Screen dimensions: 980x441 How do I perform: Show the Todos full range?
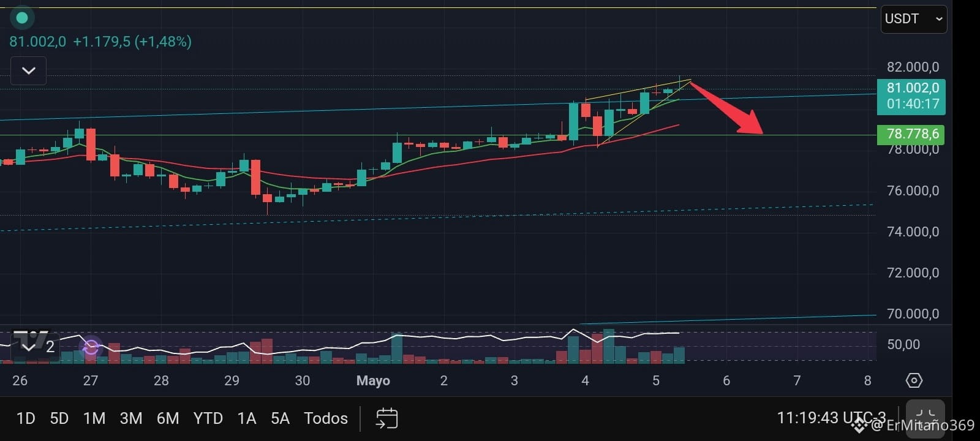point(326,418)
